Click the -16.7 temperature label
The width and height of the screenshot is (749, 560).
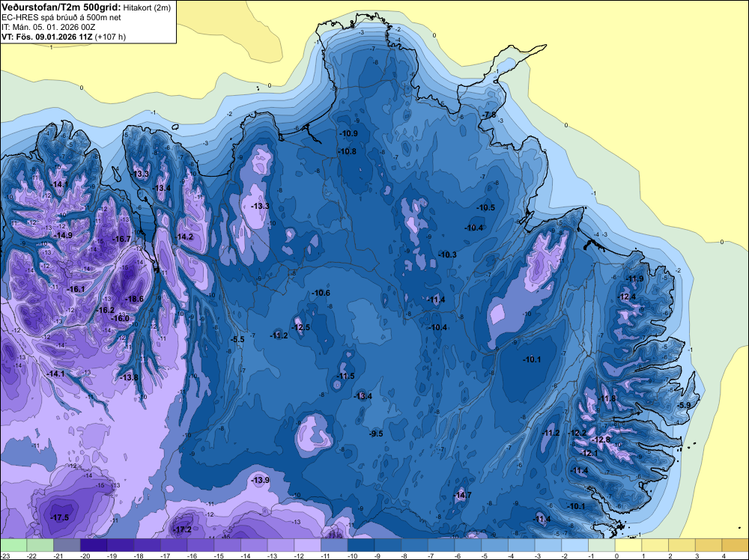tap(121, 239)
